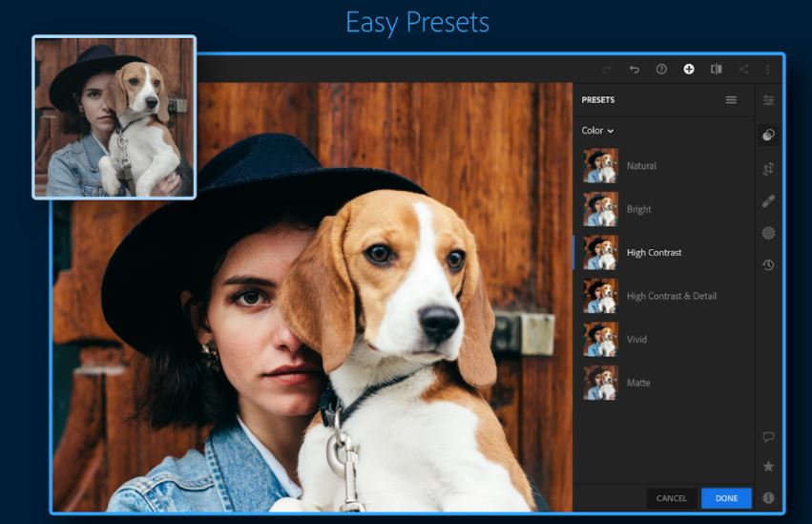The image size is (812, 524).
Task: Click the share icon in top toolbar
Action: [743, 70]
